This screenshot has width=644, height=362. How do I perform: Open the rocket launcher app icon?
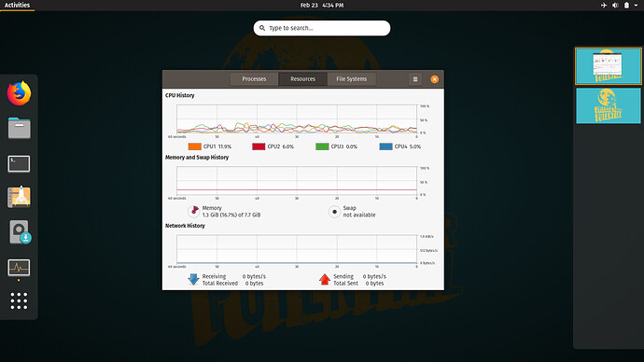click(x=19, y=197)
